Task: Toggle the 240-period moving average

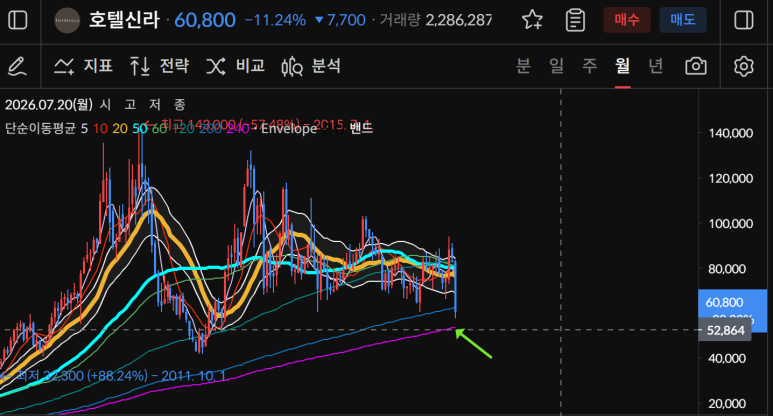Action: [238, 129]
